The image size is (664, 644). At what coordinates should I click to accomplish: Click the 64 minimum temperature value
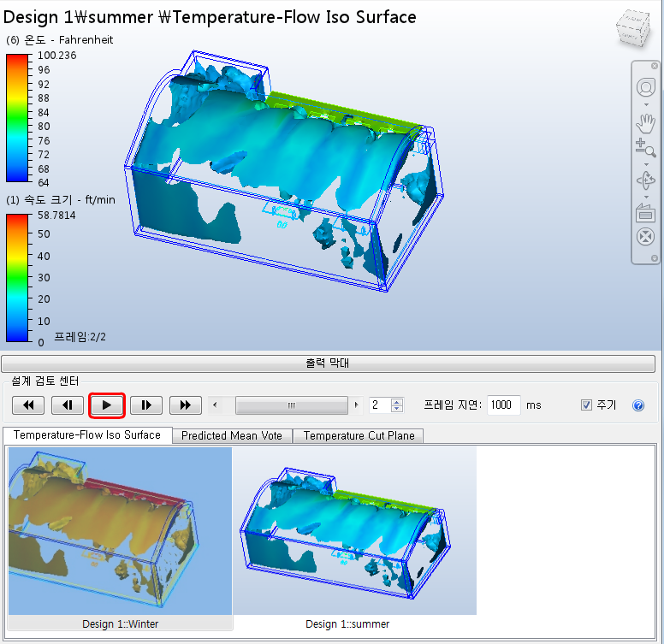tap(43, 183)
